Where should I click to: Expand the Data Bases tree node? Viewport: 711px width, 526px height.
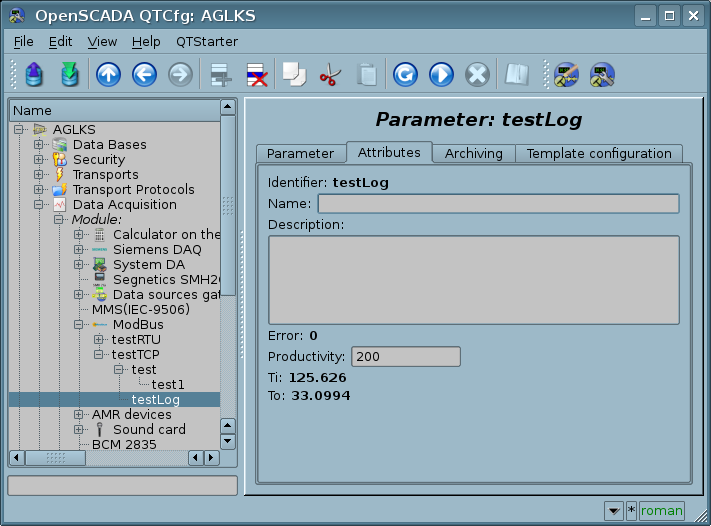(39, 145)
